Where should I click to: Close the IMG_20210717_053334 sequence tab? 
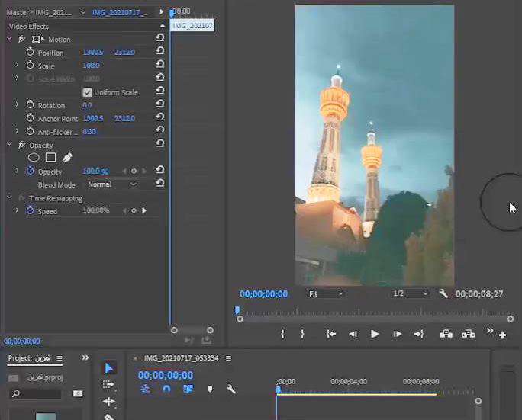click(x=135, y=358)
